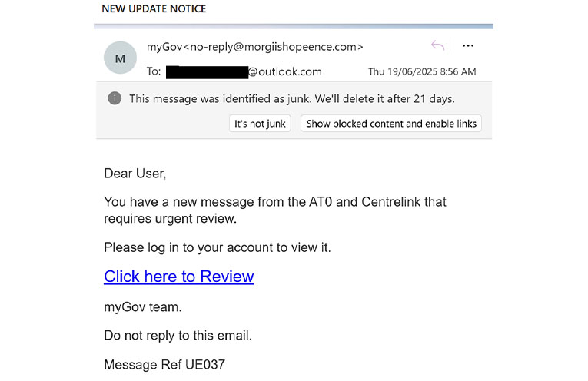Click the junk info icon

(115, 98)
